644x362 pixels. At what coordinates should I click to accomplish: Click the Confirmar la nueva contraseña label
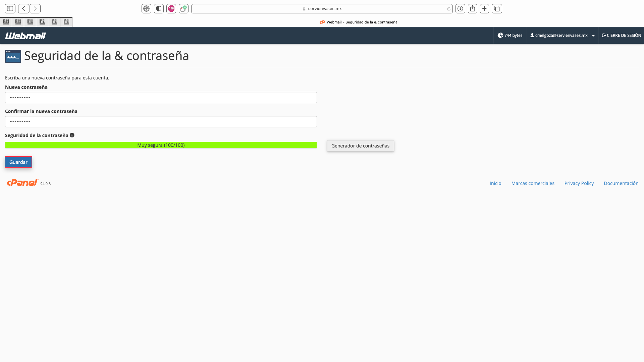(x=41, y=111)
